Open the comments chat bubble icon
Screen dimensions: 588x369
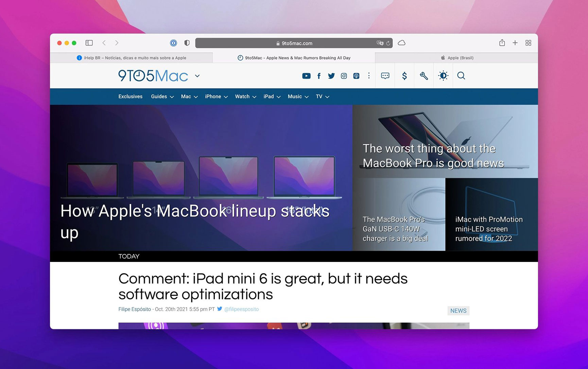(x=385, y=76)
